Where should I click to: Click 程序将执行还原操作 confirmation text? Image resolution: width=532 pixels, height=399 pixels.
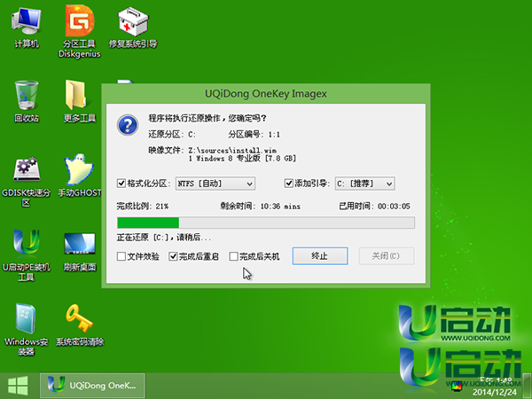207,118
